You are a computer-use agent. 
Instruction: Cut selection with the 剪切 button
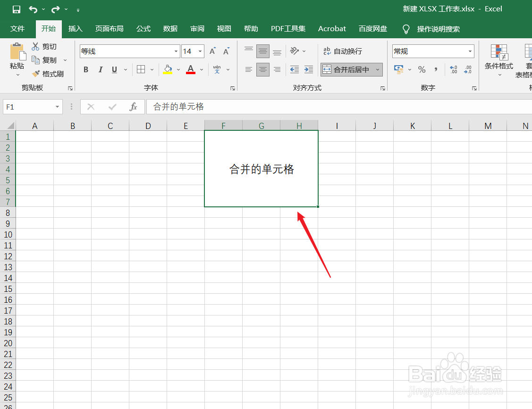[x=44, y=46]
